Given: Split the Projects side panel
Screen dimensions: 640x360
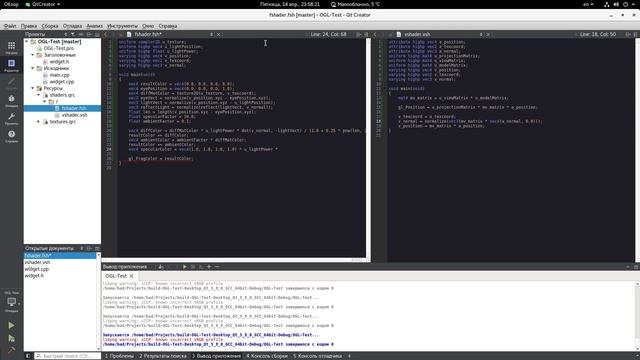Looking at the screenshot, I should coord(89,34).
